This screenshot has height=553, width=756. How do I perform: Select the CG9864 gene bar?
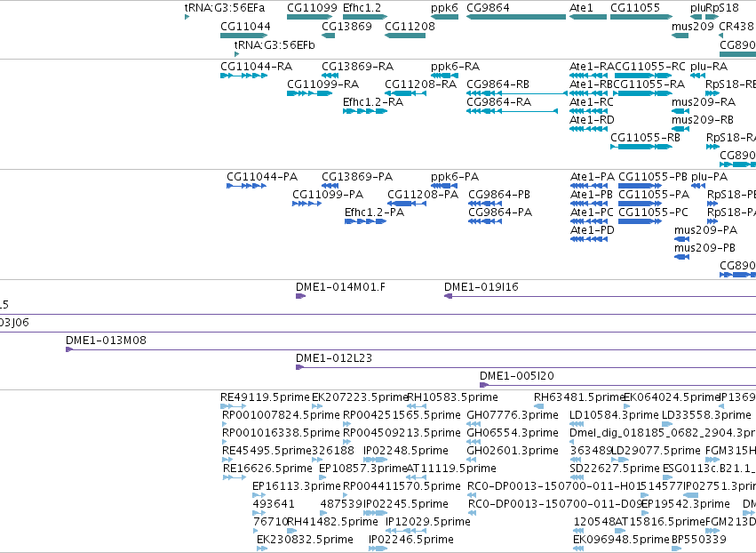[x=516, y=17]
